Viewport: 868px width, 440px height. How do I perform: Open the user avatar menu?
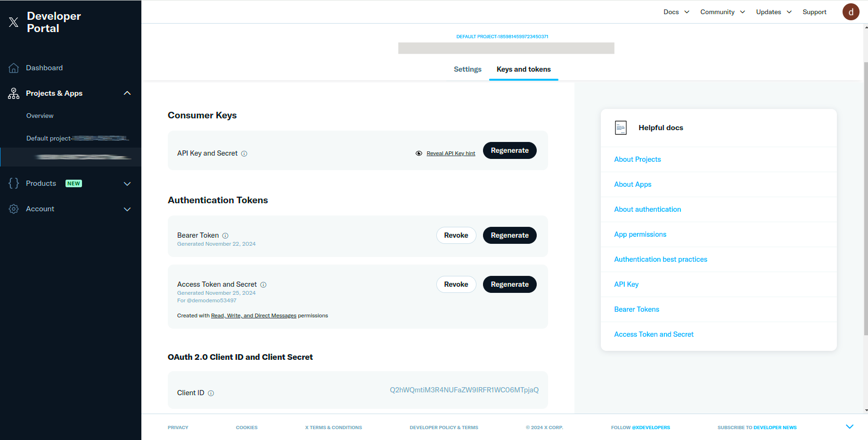[851, 12]
